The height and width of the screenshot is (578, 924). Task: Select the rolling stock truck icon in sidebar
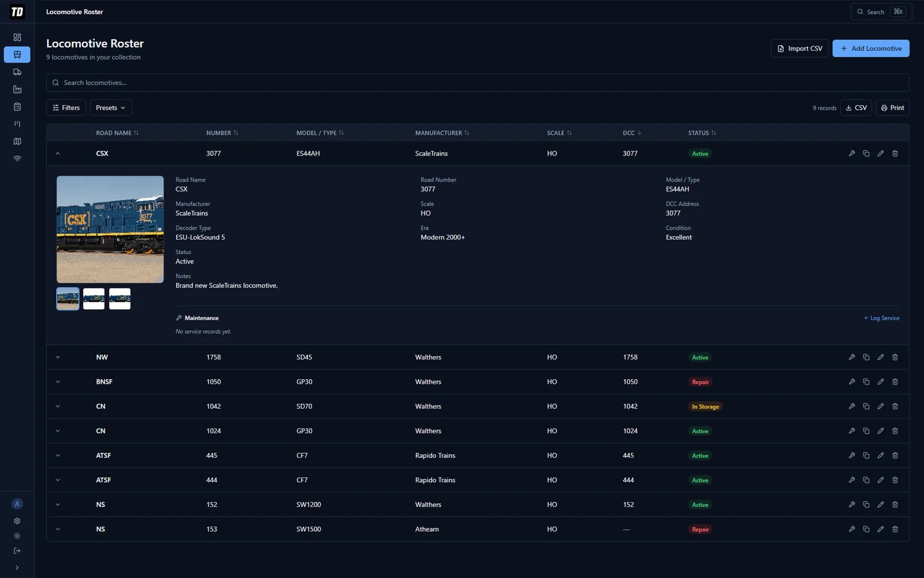click(x=17, y=72)
